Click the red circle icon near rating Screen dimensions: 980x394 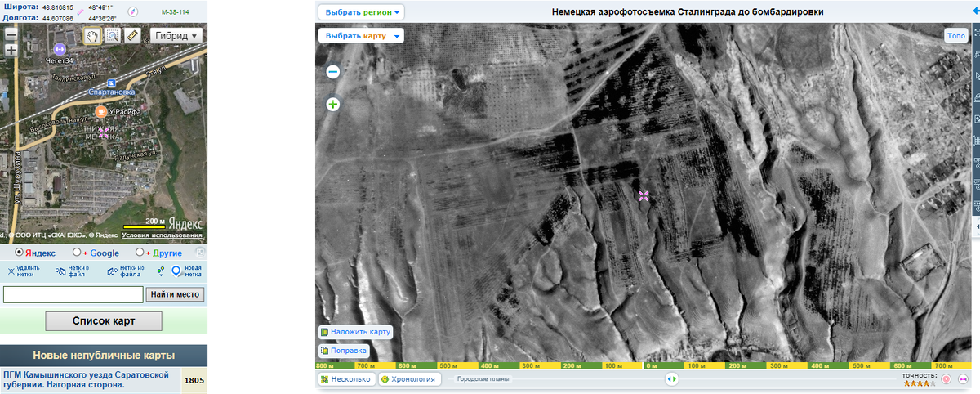(x=947, y=379)
